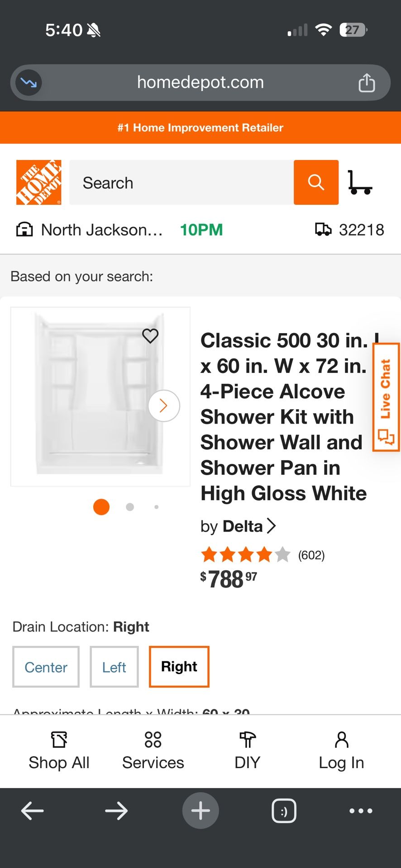Open the Shop All tab
This screenshot has width=401, height=868.
(59, 750)
